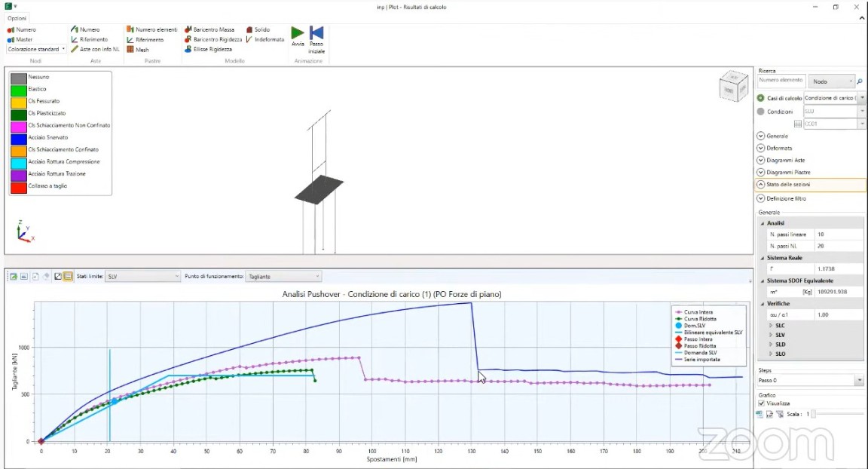Uncheck the Visualizza checkbox
The image size is (868, 469).
[x=762, y=403]
